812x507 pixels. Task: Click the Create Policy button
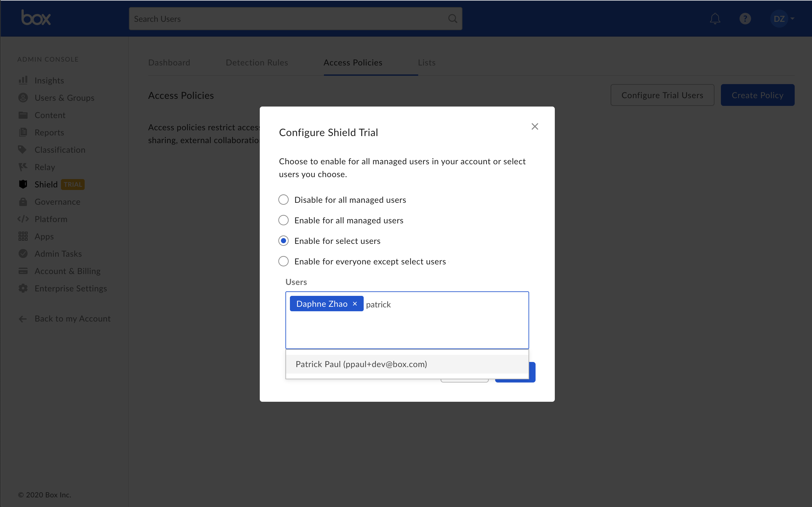(758, 95)
